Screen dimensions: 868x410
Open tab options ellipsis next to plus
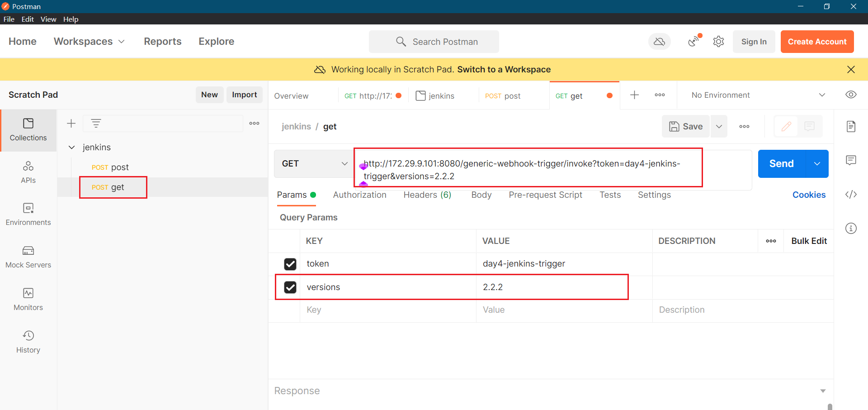[x=660, y=95]
